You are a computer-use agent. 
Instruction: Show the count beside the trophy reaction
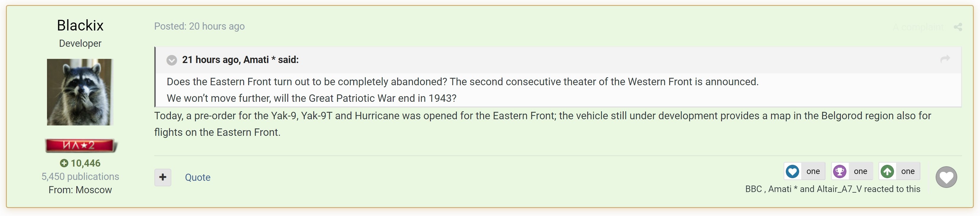[860, 171]
